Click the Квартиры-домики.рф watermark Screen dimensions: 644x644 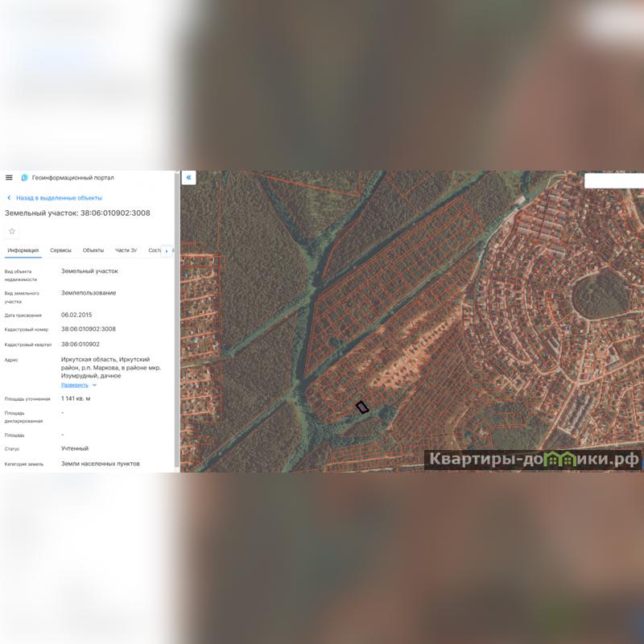tap(534, 460)
